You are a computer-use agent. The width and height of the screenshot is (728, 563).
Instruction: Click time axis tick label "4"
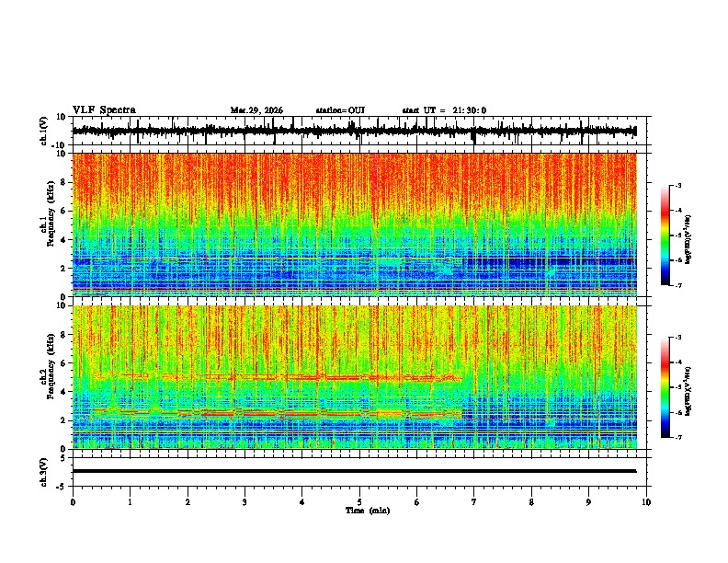click(x=302, y=502)
